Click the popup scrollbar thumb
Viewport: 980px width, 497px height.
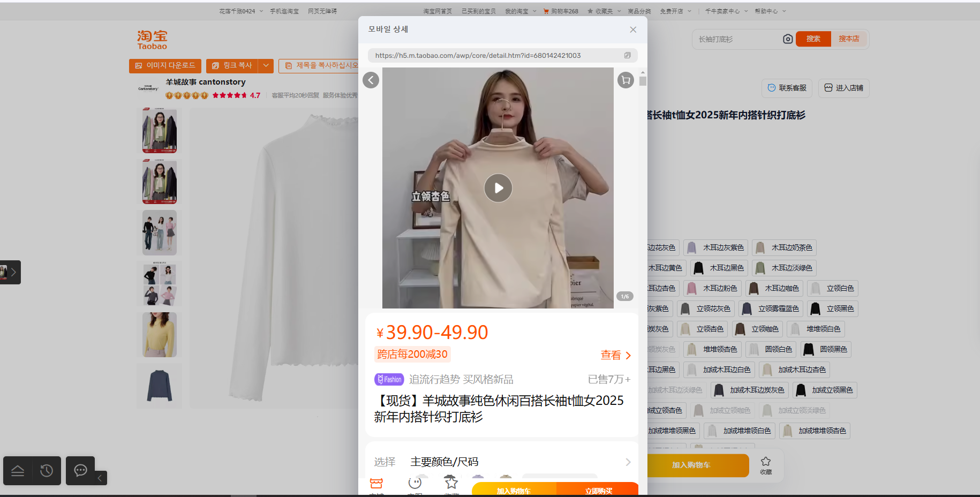point(643,81)
